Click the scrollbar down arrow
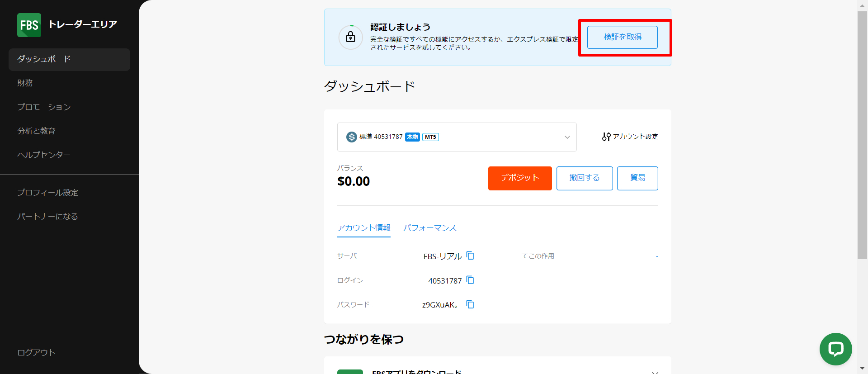Screen dimensions: 868x374 coord(862,368)
